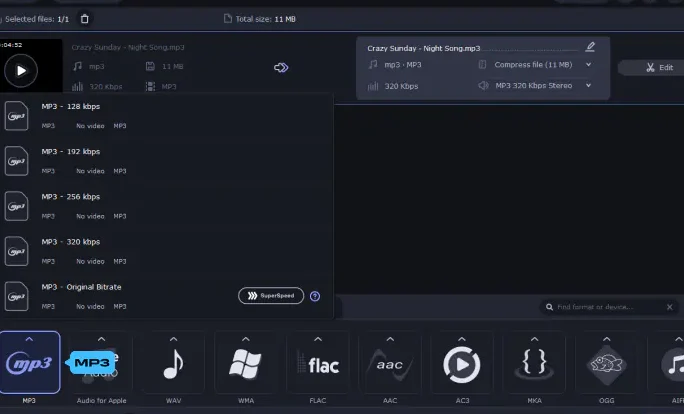
Task: Click the MP3 file icon of 192 kbps preset
Action: tap(16, 161)
